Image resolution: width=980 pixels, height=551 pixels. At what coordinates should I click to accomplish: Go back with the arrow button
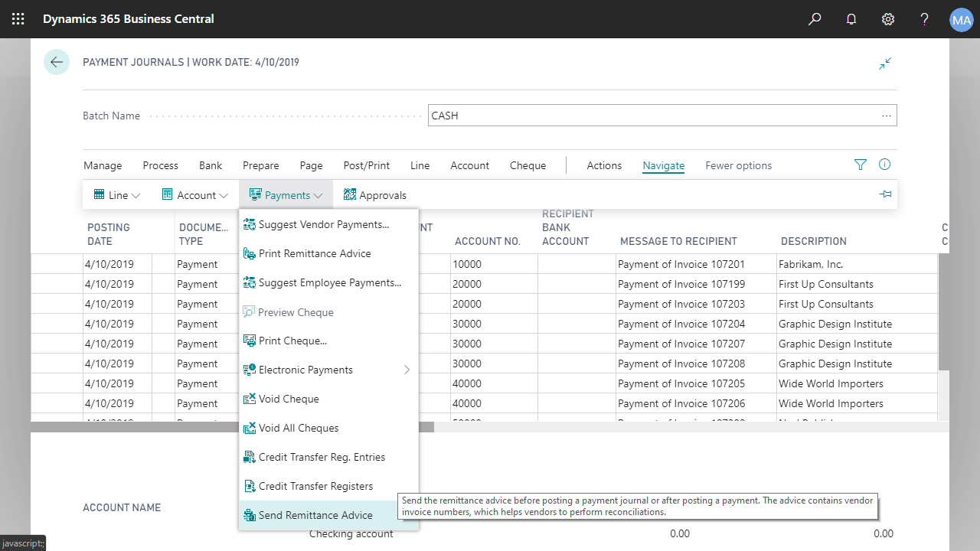(57, 62)
